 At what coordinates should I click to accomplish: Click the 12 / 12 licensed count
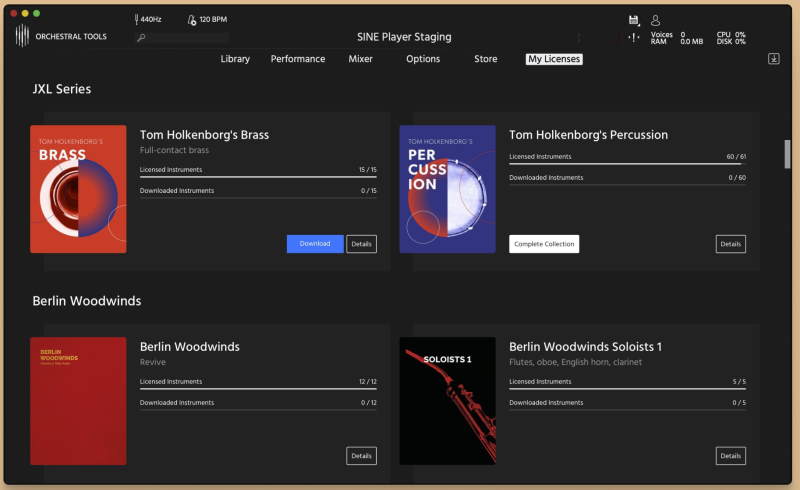[x=367, y=381]
